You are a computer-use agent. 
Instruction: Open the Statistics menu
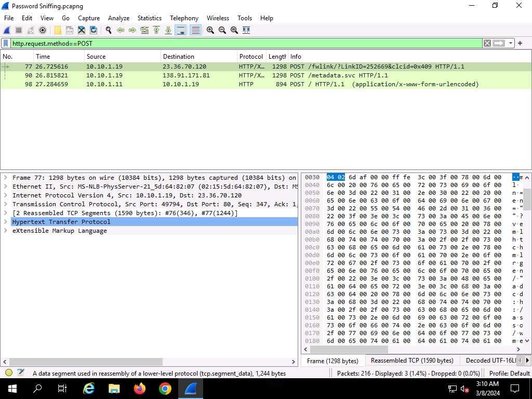point(149,18)
